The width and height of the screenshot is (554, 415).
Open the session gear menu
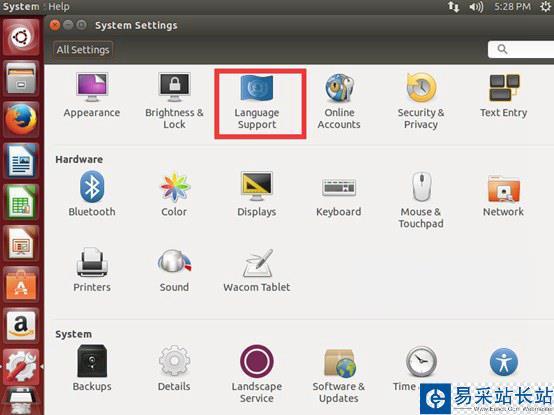[546, 7]
